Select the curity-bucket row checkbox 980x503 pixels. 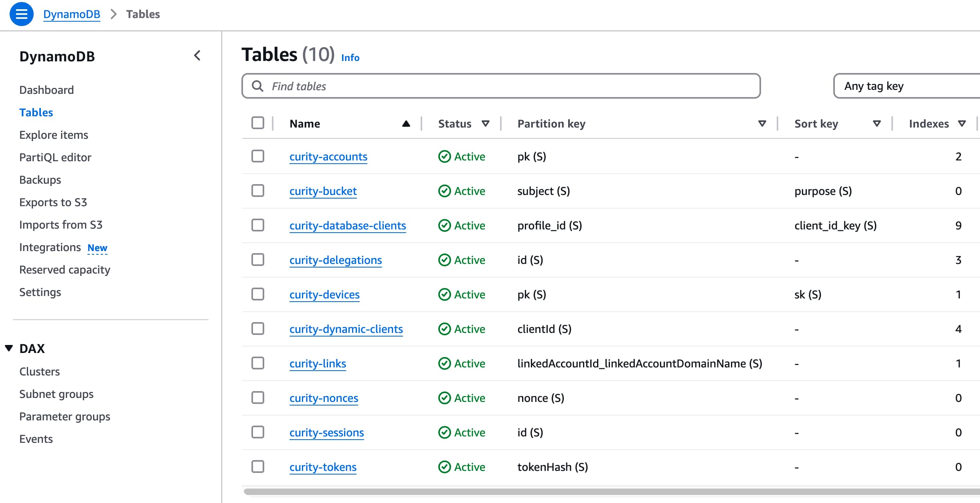coord(258,191)
